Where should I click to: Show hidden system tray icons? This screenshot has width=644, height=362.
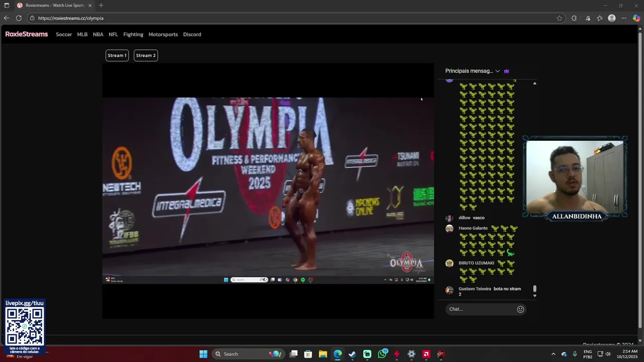coord(553,354)
